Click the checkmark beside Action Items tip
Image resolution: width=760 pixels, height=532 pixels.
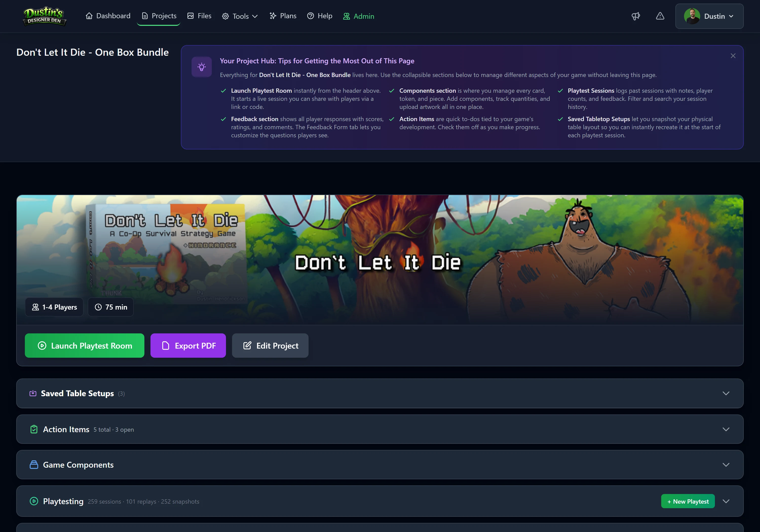pos(392,119)
